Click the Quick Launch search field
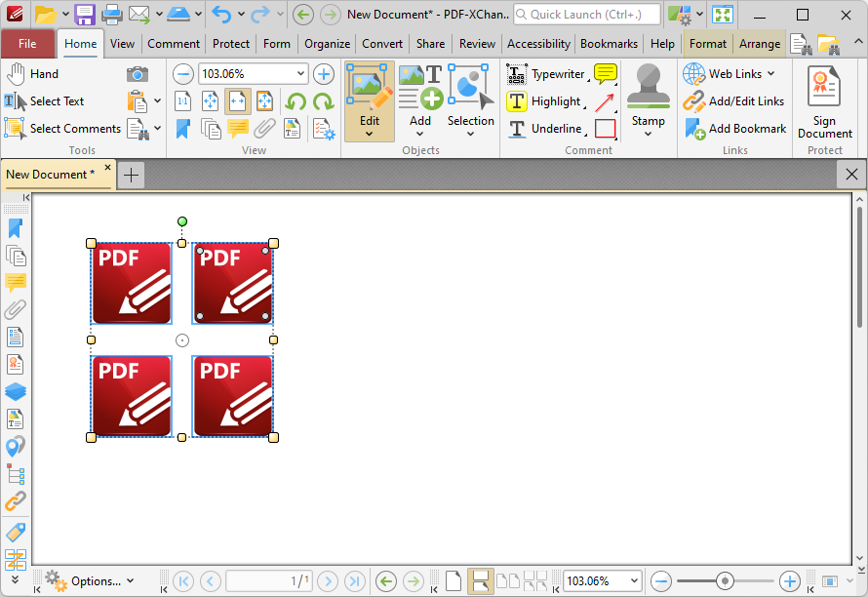The image size is (868, 597). pos(587,15)
